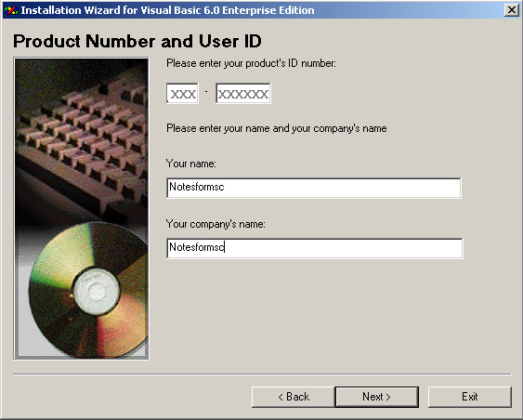The width and height of the screenshot is (523, 420).
Task: Click the 'Please enter your product's ID number' text
Action: click(251, 63)
